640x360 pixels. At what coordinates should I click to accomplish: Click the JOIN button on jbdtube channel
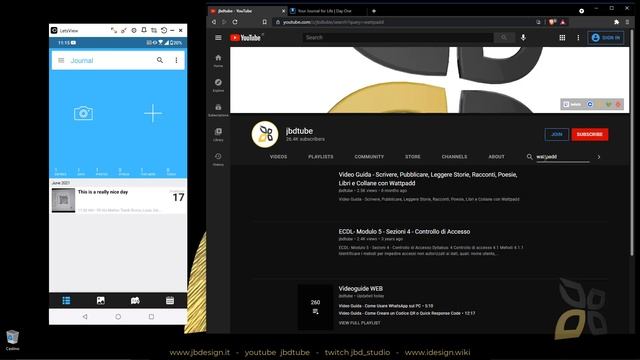pos(557,134)
